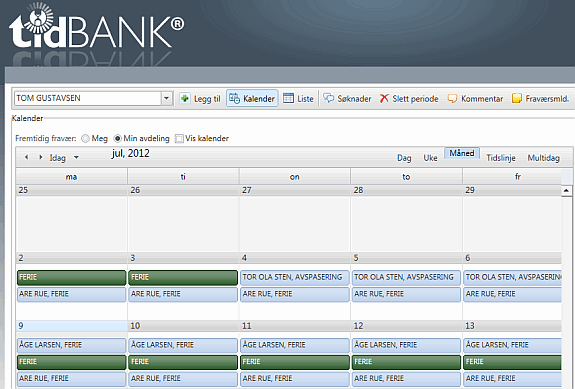This screenshot has width=575, height=389.
Task: Click the TOM GUSTAVSEN name field
Action: point(88,98)
